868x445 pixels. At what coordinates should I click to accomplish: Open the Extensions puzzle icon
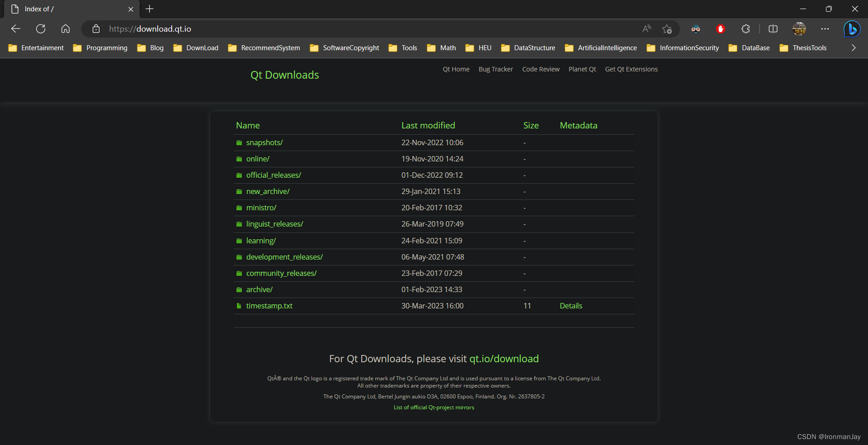(745, 29)
